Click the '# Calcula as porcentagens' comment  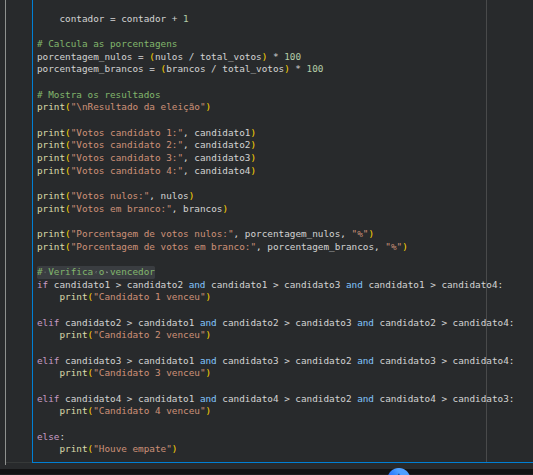click(x=107, y=44)
